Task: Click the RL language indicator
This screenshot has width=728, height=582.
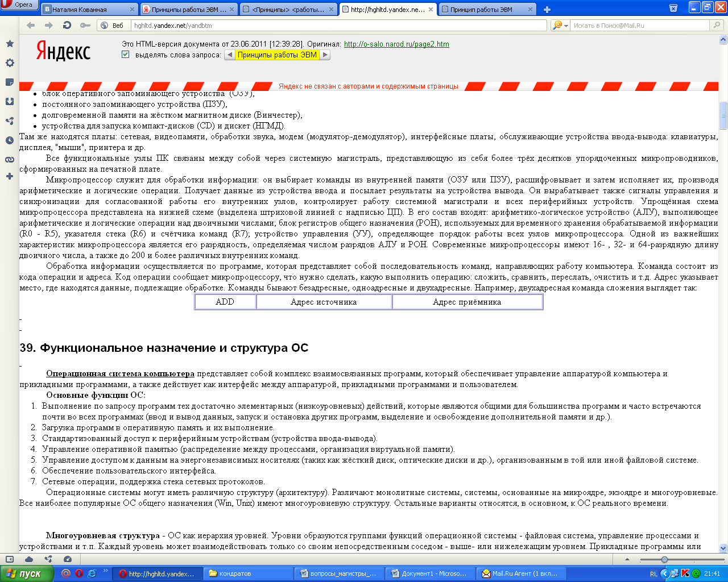Action: pyautogui.click(x=653, y=574)
